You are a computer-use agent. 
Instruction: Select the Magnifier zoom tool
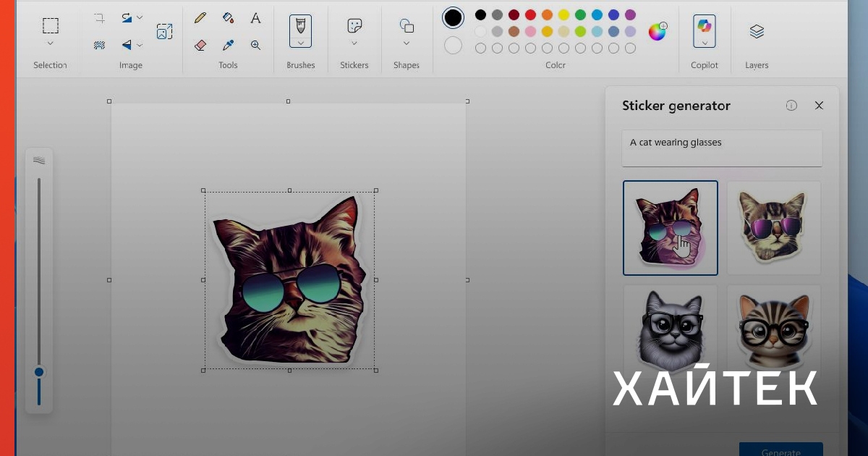tap(255, 45)
